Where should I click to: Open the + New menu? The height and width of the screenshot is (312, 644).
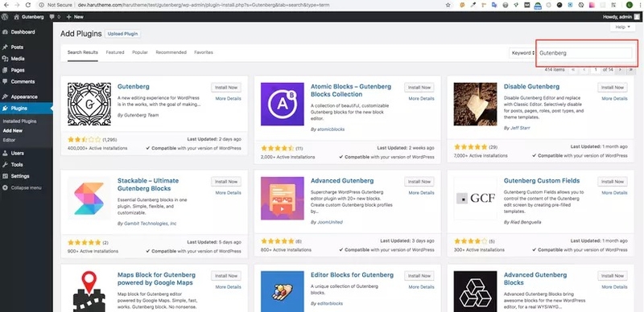pos(75,17)
